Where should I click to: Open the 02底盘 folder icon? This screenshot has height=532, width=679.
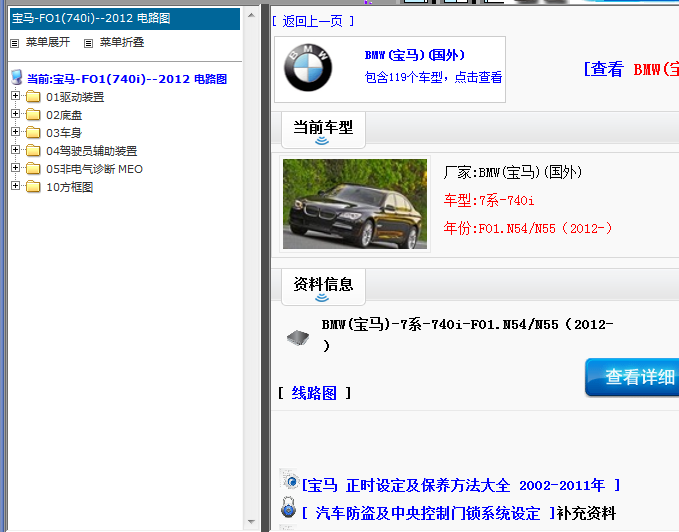tap(33, 115)
